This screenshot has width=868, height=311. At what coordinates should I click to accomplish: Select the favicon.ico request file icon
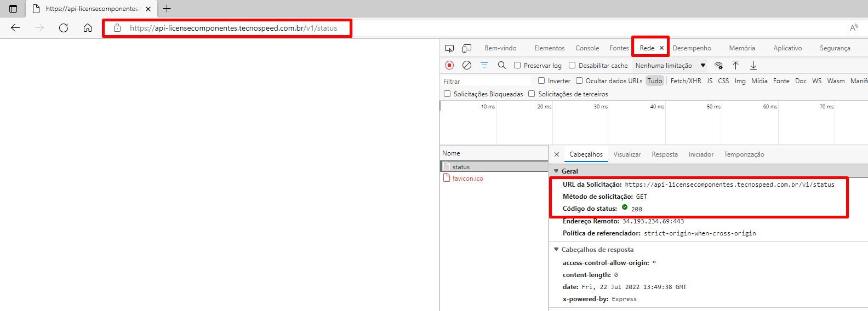(447, 178)
